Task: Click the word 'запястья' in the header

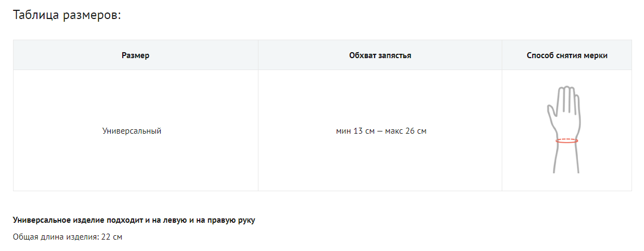Action: (395, 55)
